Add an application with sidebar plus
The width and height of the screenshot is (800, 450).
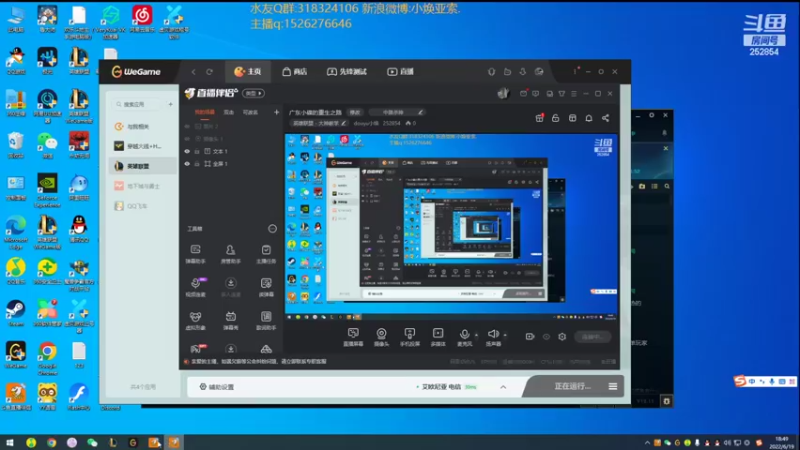pos(170,104)
